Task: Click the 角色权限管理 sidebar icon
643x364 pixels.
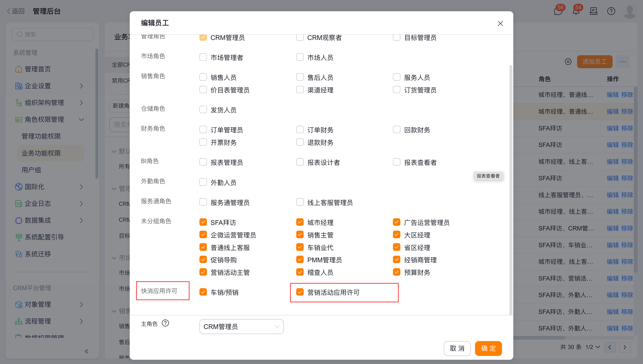Action: point(18,120)
